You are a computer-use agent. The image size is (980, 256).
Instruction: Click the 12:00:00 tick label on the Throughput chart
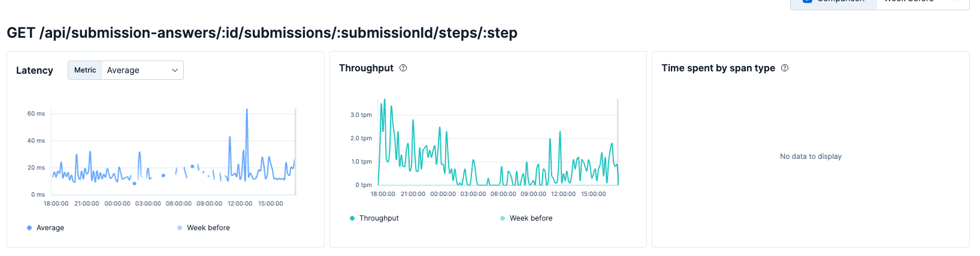[x=563, y=194]
